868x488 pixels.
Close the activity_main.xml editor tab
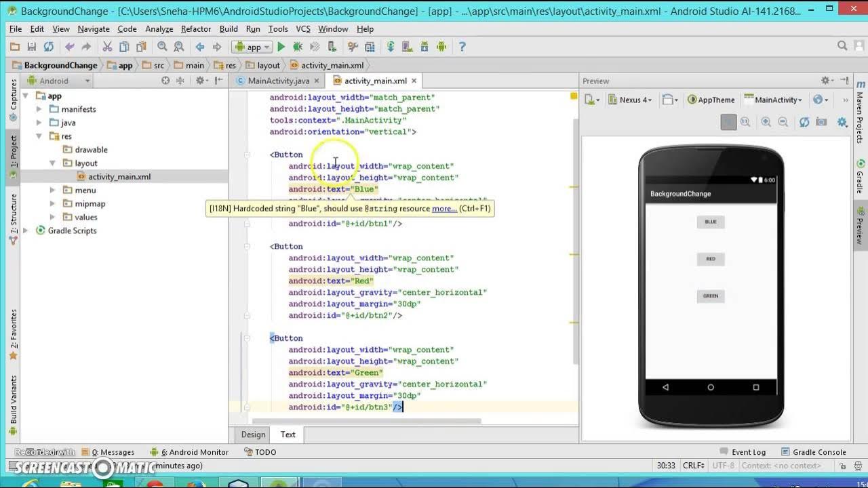coord(414,81)
